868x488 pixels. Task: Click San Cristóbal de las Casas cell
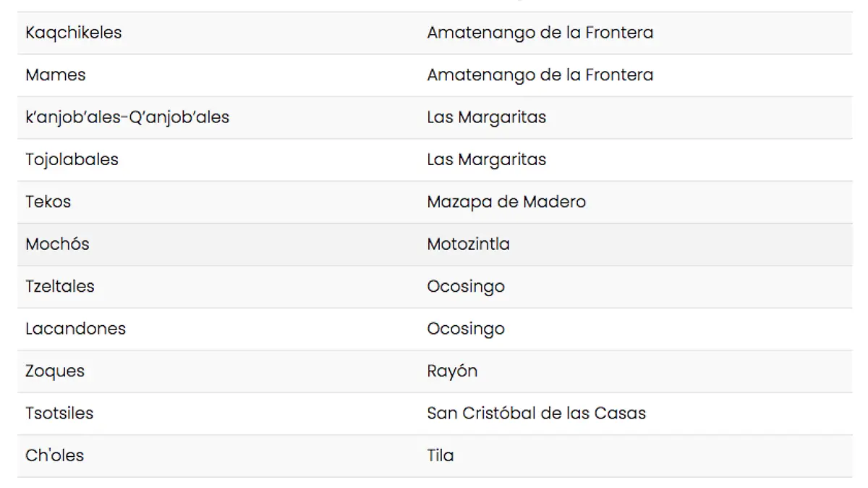[x=536, y=413]
